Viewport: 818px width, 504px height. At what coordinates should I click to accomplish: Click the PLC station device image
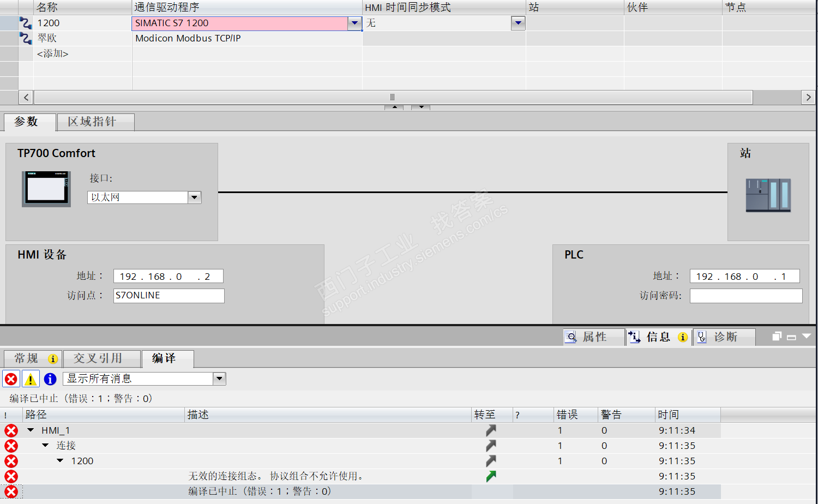pos(768,195)
